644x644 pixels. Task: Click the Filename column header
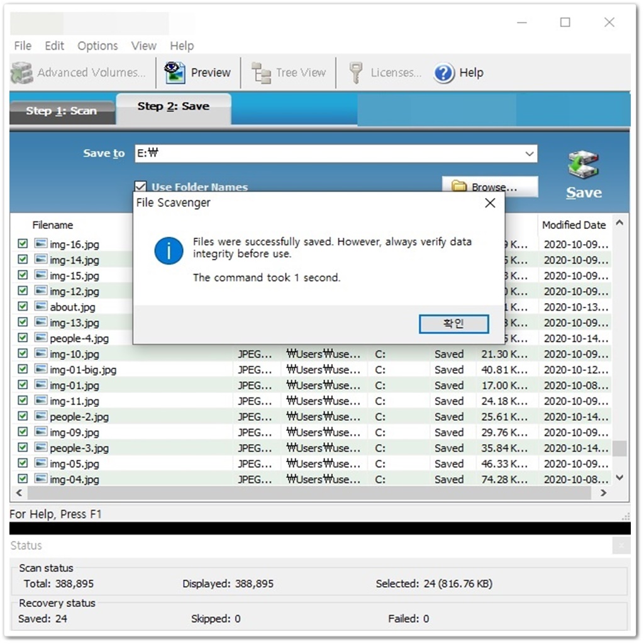(x=53, y=225)
